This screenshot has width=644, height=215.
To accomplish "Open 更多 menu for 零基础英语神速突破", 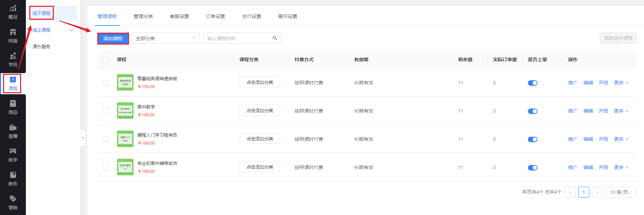I will click(x=621, y=83).
